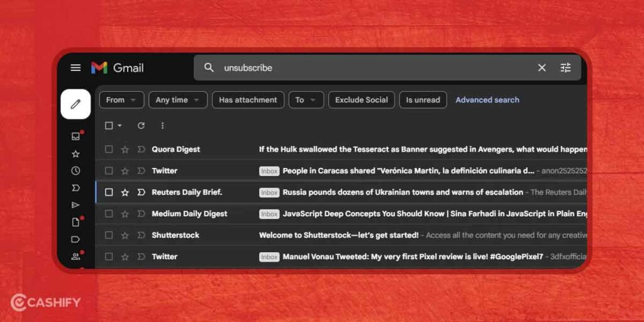Open Sent from sidebar arrow icon
This screenshot has height=322, width=644.
(75, 205)
